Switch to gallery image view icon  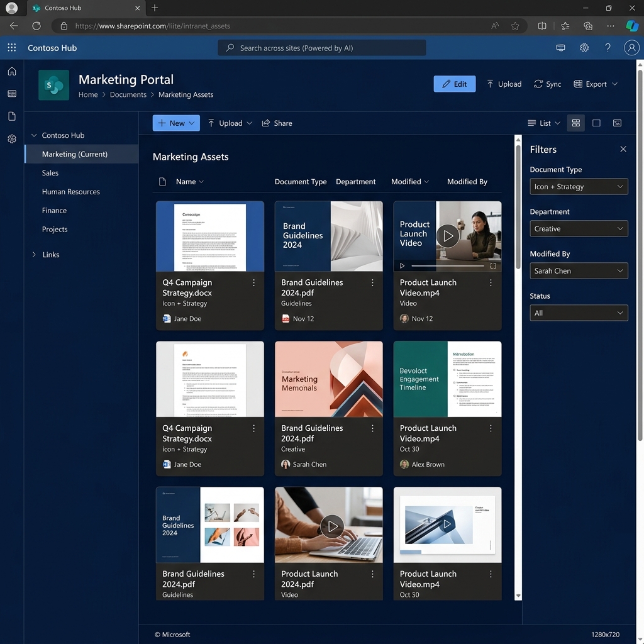pos(617,123)
